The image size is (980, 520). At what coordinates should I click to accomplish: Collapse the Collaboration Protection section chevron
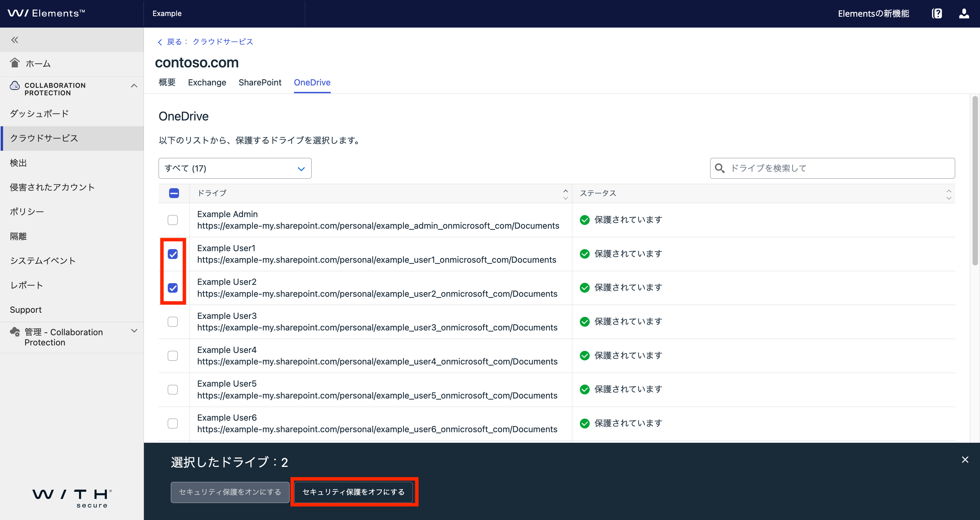click(x=134, y=85)
